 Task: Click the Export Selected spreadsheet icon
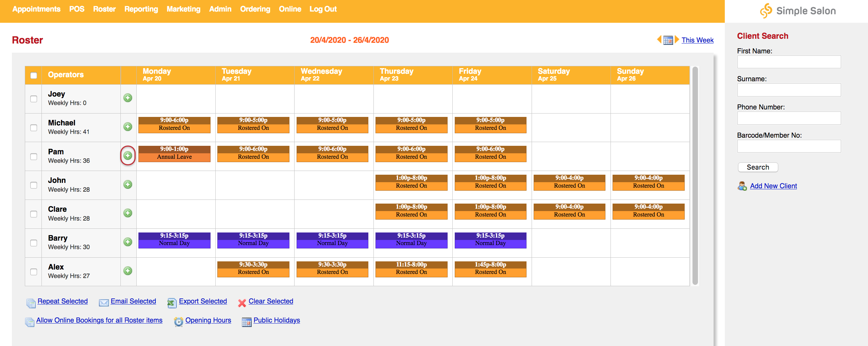pos(172,302)
